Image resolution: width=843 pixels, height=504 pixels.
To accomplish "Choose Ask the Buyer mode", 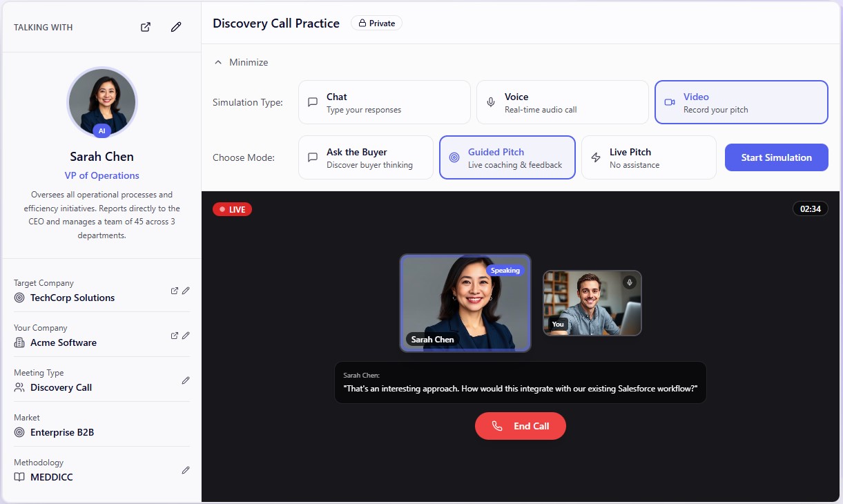I will tap(366, 157).
